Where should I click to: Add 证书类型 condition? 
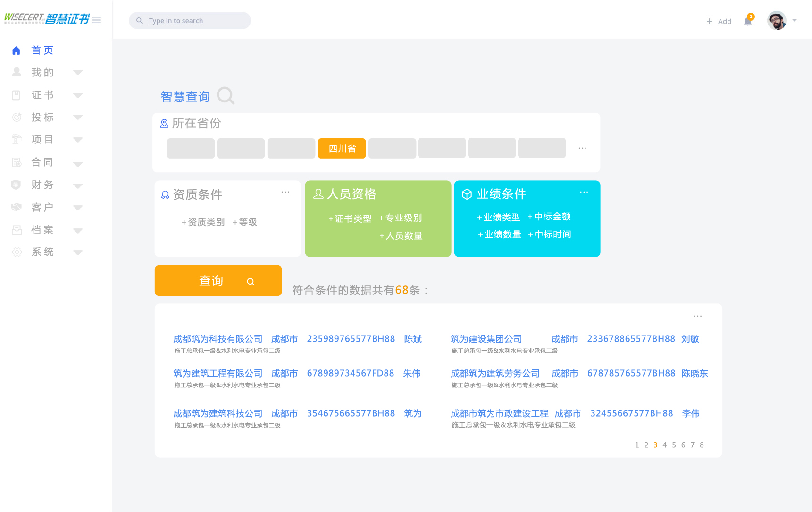pos(350,219)
